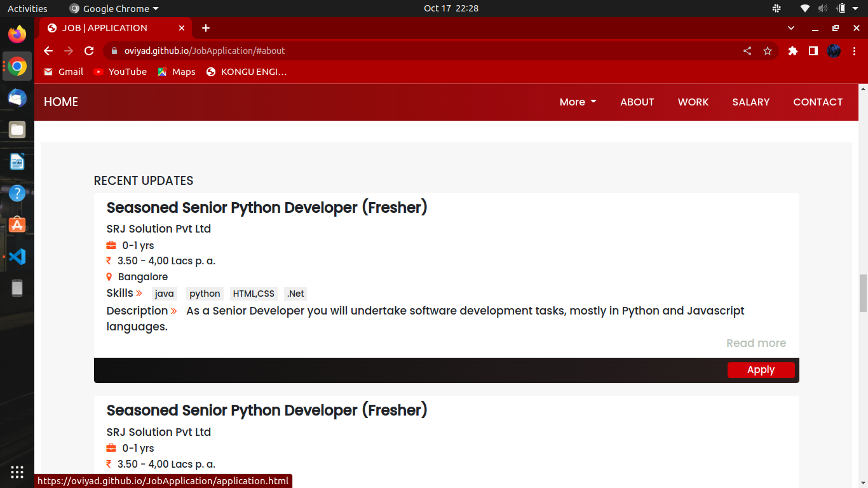Click the Gmail icon in the bookmarks bar
868x488 pixels.
tap(48, 72)
